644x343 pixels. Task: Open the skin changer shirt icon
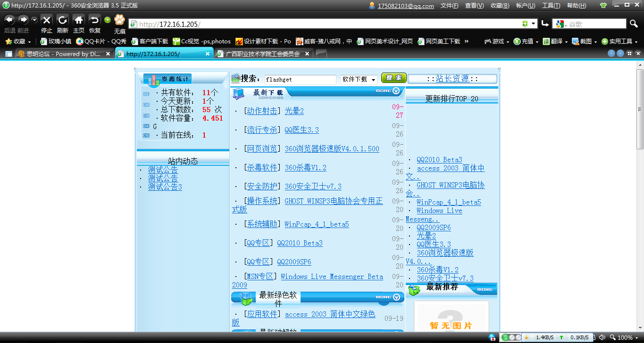point(603,6)
